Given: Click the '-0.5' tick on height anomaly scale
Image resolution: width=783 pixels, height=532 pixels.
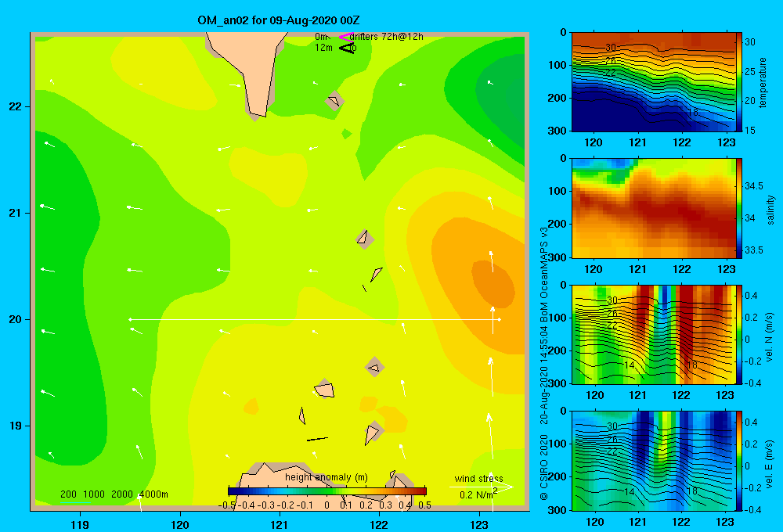Looking at the screenshot, I should 227,505.
